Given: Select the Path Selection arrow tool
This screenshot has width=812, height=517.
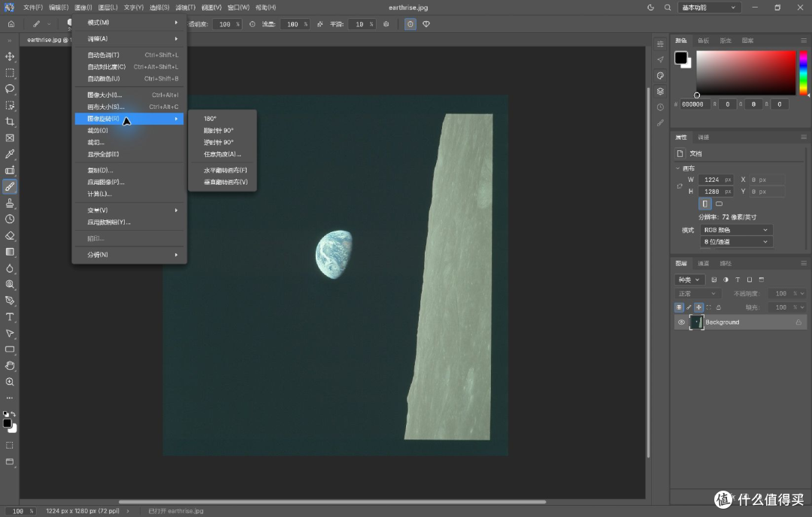Looking at the screenshot, I should [10, 334].
